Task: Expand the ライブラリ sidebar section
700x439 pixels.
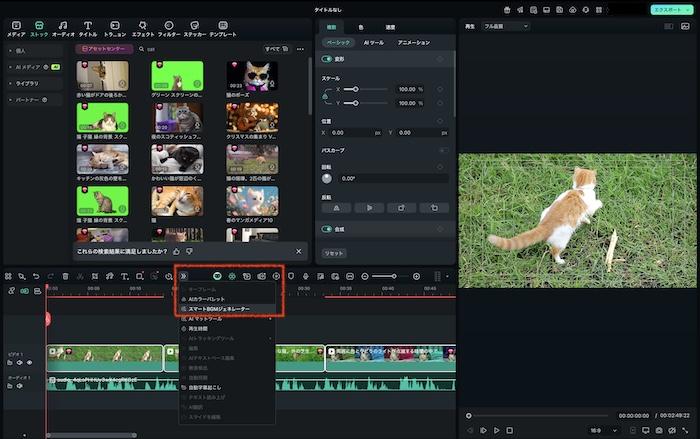Action: 28,83
